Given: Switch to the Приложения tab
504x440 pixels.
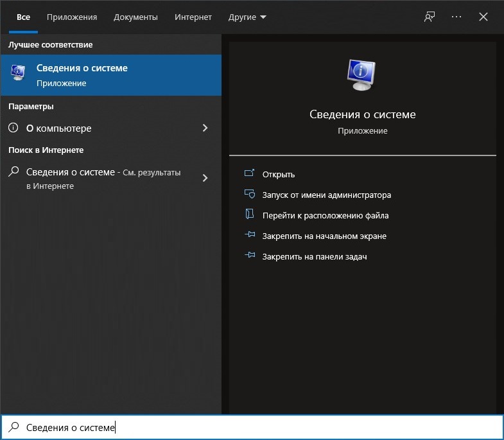Looking at the screenshot, I should tap(72, 17).
